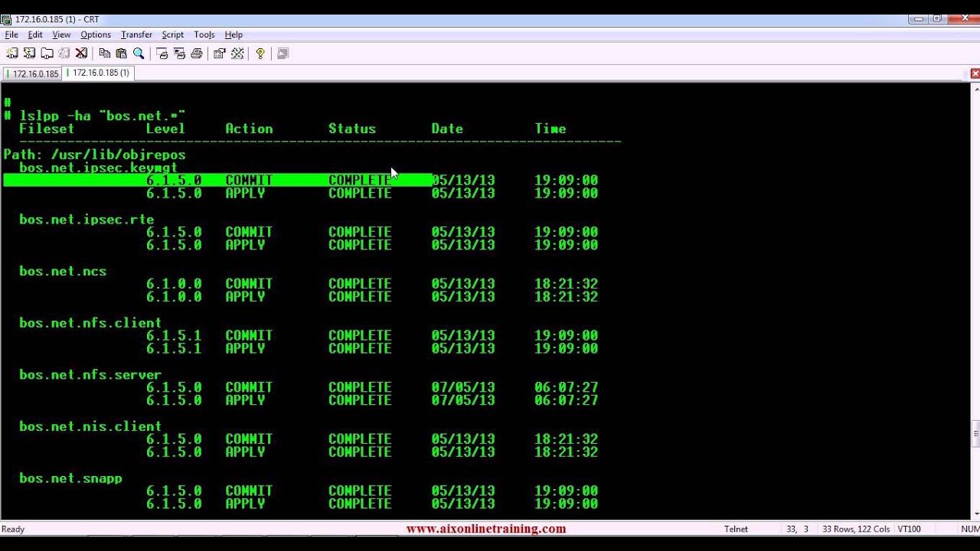This screenshot has height=551, width=980.
Task: Click the yellow Help question-mark icon
Action: pyautogui.click(x=260, y=54)
